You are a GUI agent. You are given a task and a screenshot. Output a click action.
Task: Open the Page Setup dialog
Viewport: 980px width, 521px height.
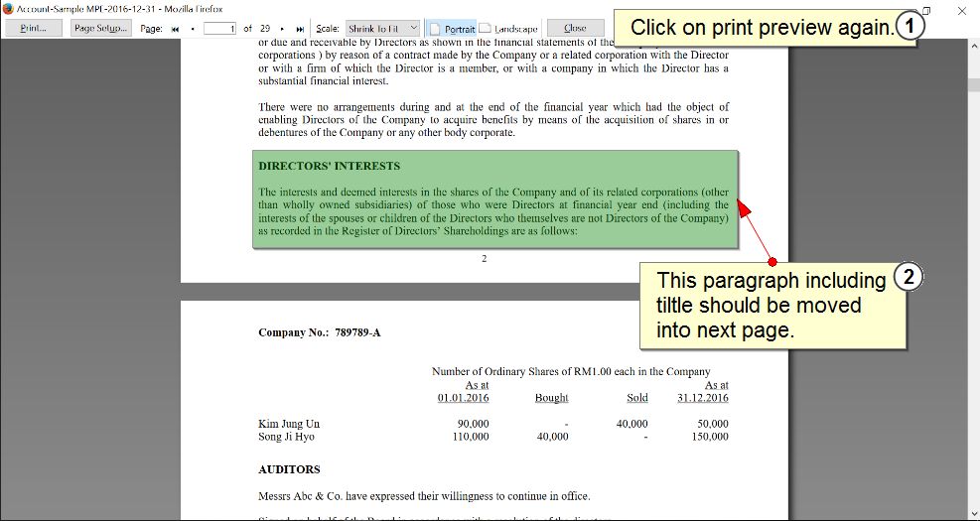point(100,29)
